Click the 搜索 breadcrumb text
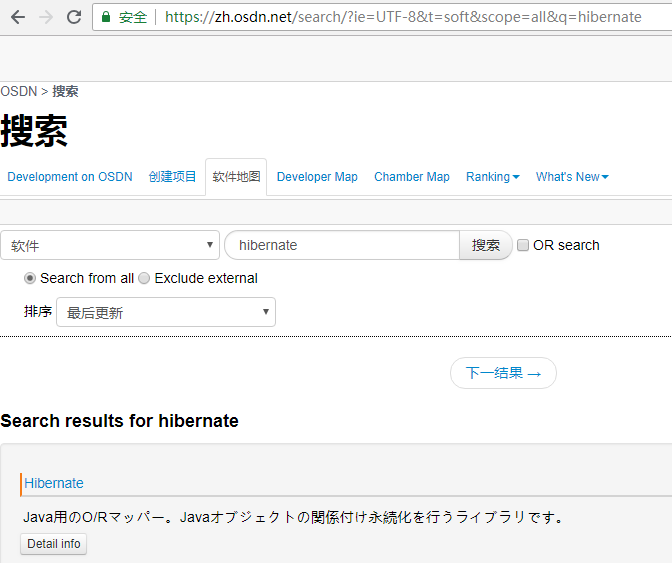Screen dimensions: 672x563 [x=65, y=91]
